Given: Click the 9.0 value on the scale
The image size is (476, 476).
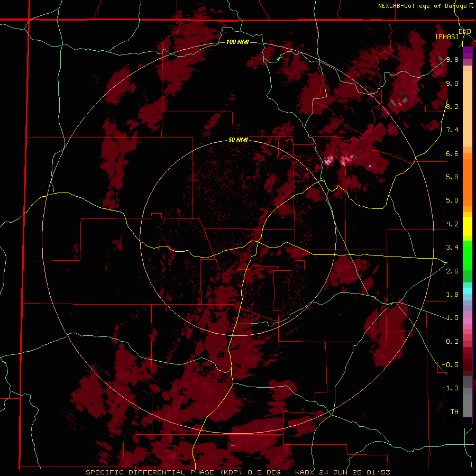Looking at the screenshot, I should (x=452, y=83).
